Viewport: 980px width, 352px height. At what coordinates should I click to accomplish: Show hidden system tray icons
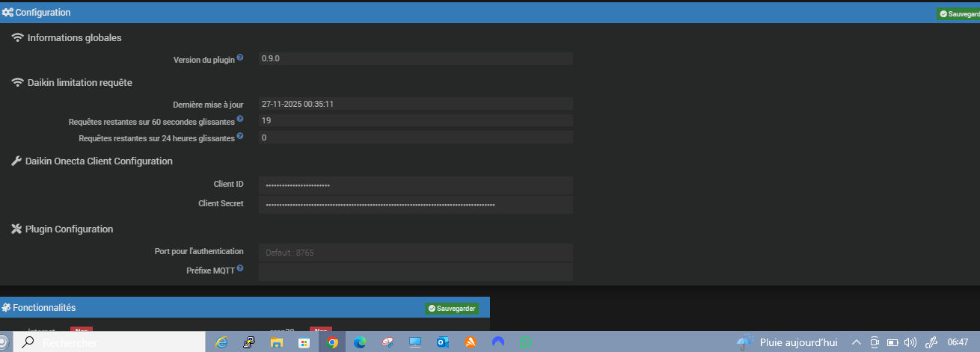point(857,342)
